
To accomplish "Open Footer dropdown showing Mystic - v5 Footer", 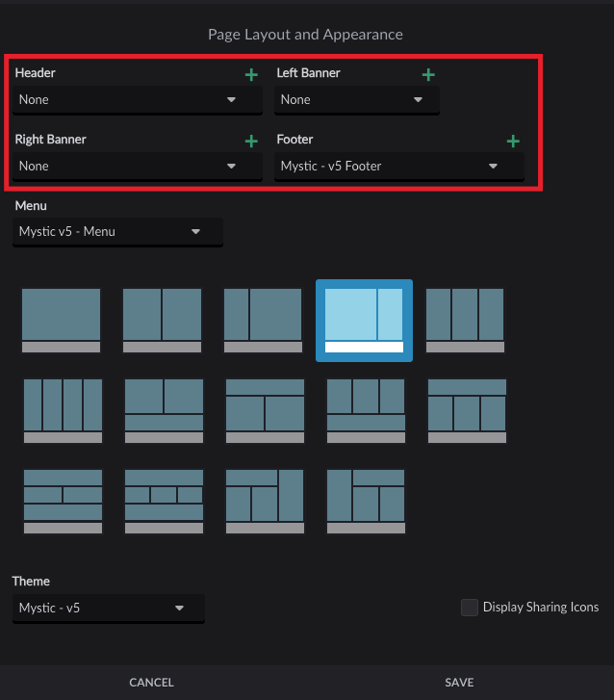I will [x=399, y=167].
